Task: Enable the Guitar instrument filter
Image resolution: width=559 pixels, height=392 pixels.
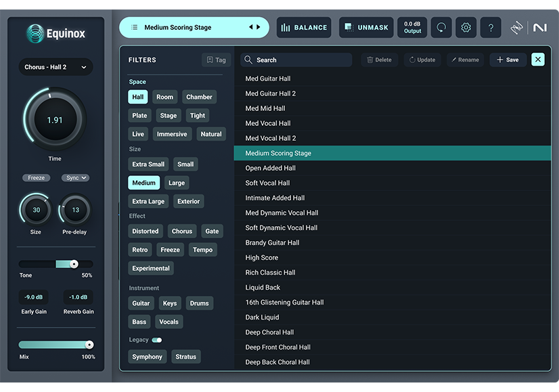Action: (141, 303)
